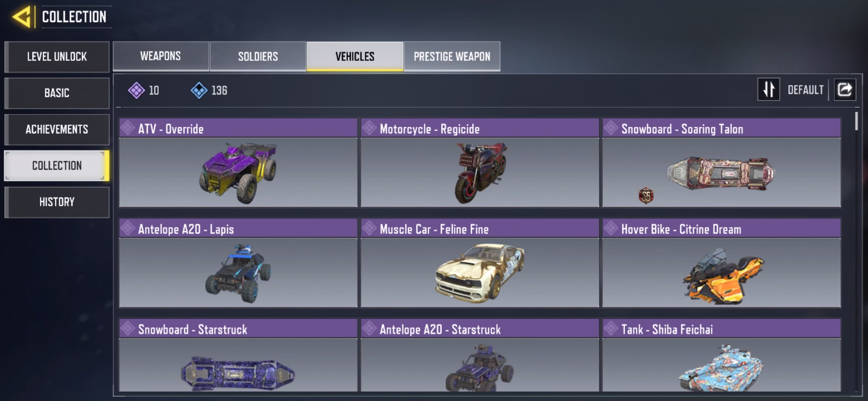Click the sort order arrows icon
Screen dimensions: 868x401
(x=769, y=89)
